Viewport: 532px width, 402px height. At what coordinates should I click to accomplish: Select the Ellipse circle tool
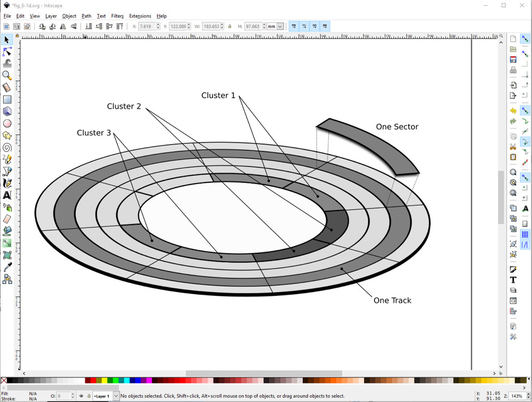7,123
